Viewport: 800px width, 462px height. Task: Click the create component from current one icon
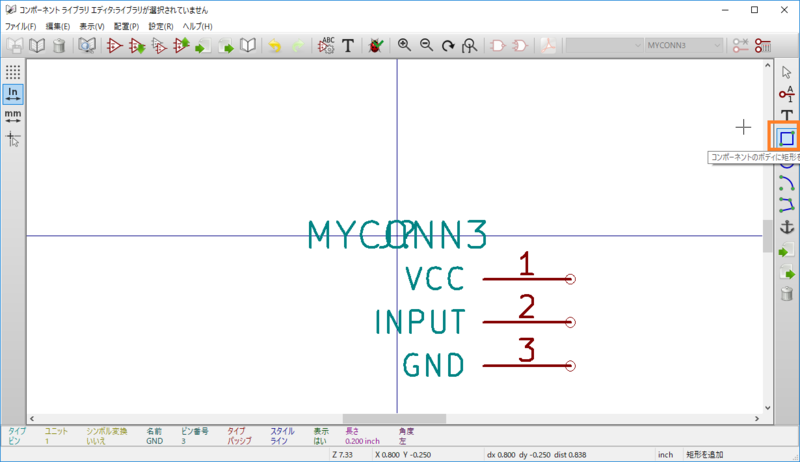159,46
